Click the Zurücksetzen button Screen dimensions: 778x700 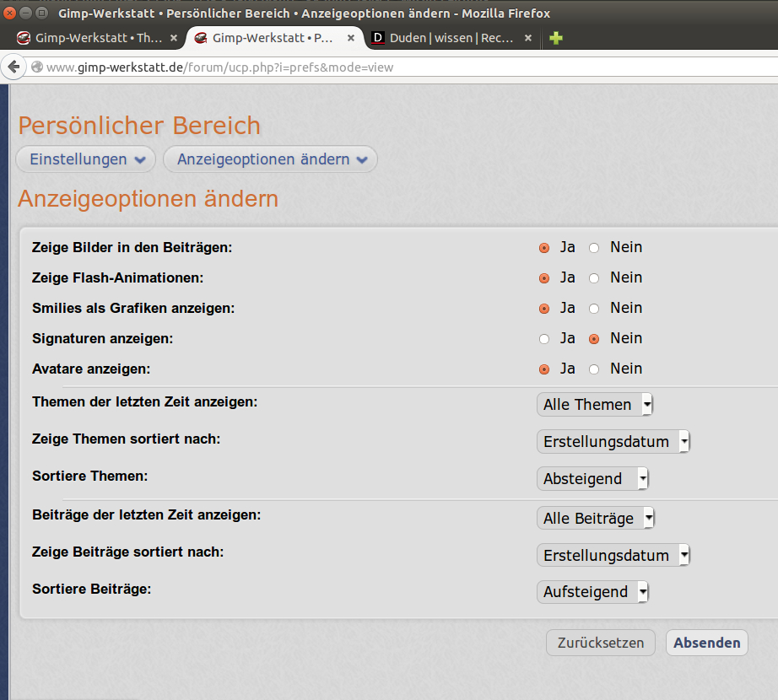pyautogui.click(x=600, y=643)
